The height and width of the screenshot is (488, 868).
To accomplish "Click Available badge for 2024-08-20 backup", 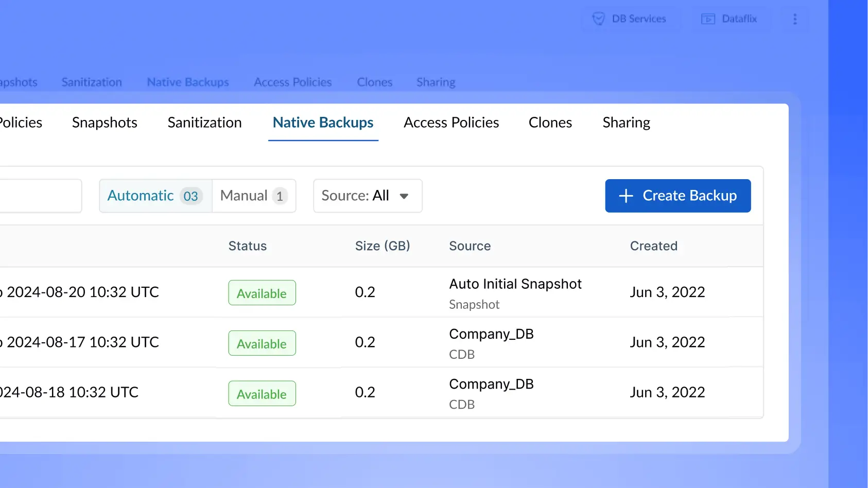I will 262,292.
